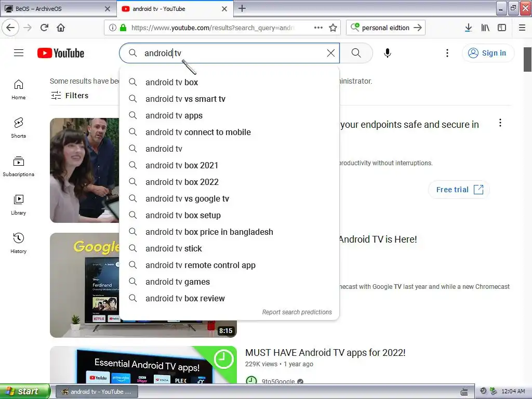This screenshot has height=399, width=532.
Task: Choose the plain 'android tv' suggestion
Action: pyautogui.click(x=229, y=149)
